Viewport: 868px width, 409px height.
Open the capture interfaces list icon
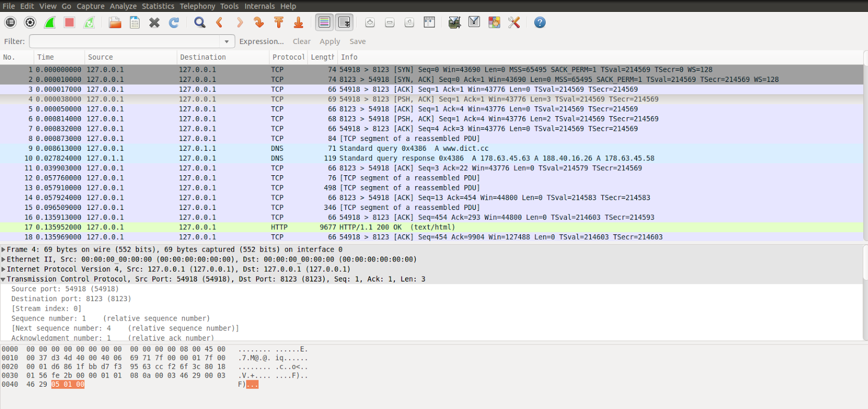tap(10, 22)
